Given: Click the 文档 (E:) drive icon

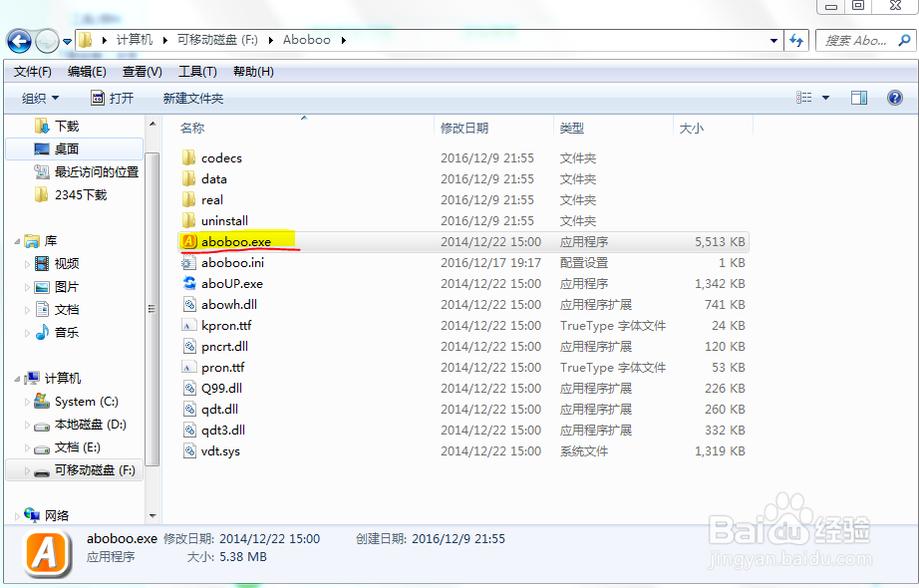Looking at the screenshot, I should (42, 448).
